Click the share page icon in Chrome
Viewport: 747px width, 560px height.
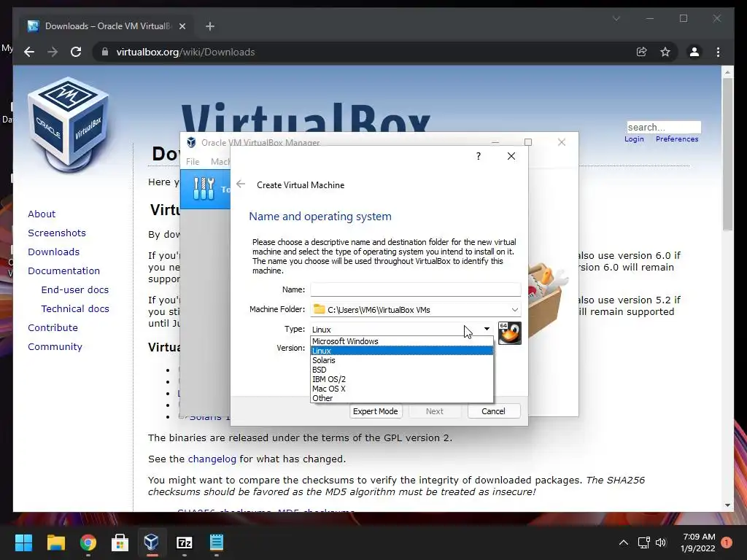tap(642, 52)
